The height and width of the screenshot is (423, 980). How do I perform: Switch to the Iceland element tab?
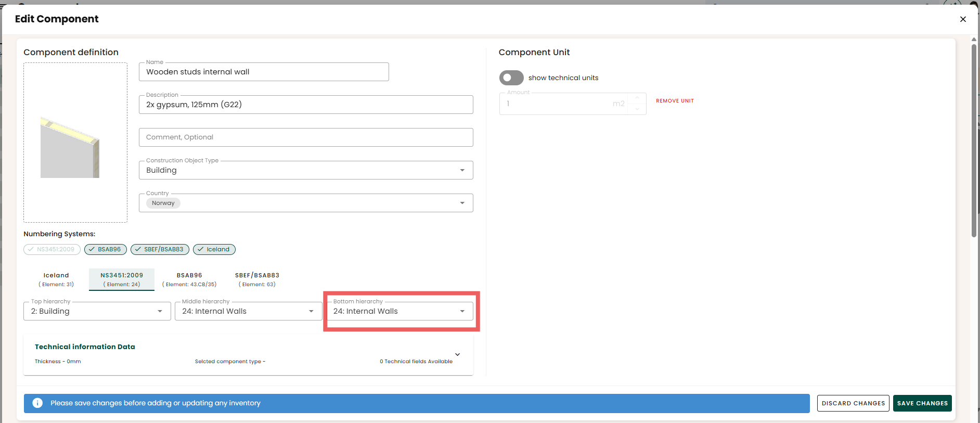point(56,279)
